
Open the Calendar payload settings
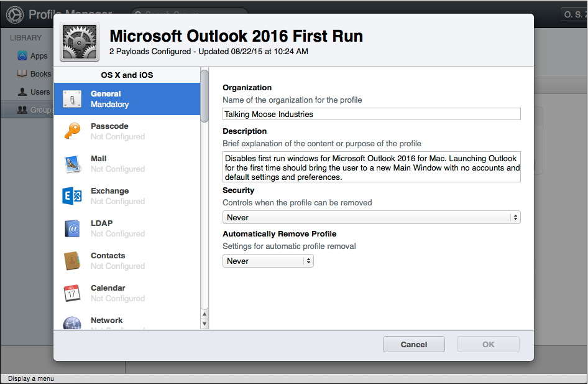click(x=127, y=293)
